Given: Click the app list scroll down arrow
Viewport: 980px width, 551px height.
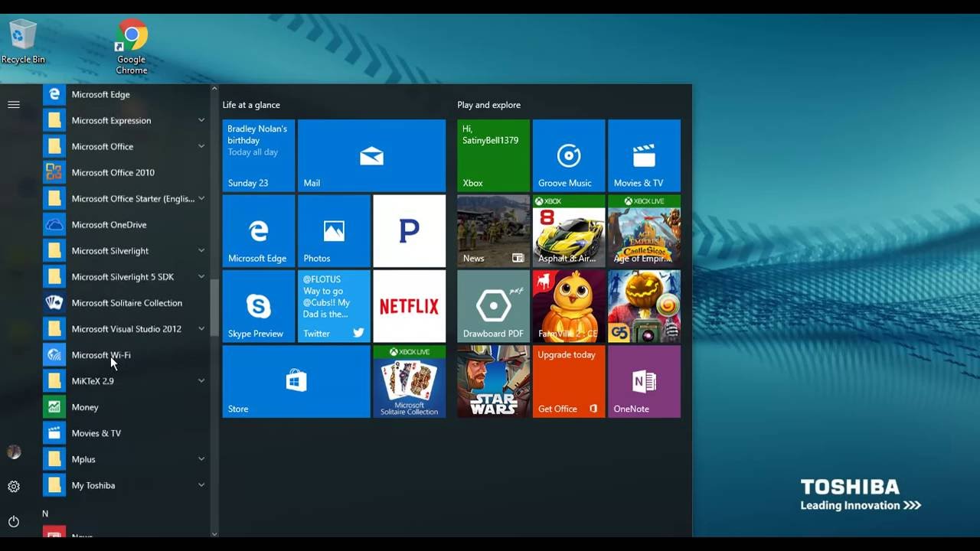Looking at the screenshot, I should pyautogui.click(x=214, y=533).
